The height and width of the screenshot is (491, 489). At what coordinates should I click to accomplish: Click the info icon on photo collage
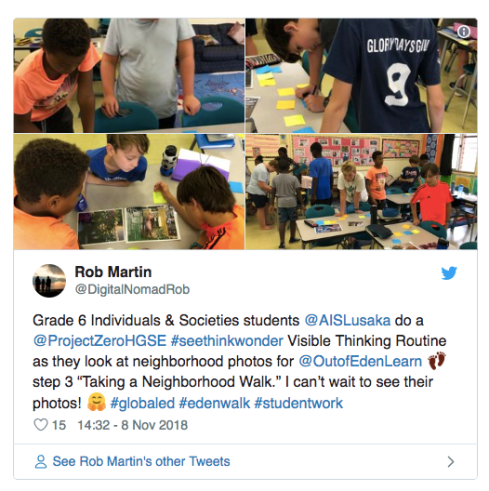pyautogui.click(x=464, y=32)
